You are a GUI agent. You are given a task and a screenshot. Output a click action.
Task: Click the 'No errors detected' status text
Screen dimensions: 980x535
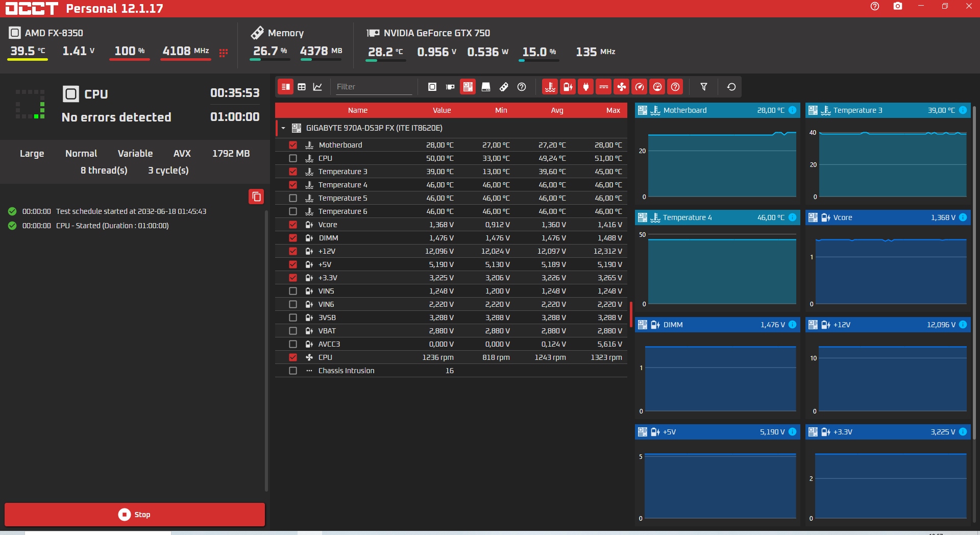116,117
